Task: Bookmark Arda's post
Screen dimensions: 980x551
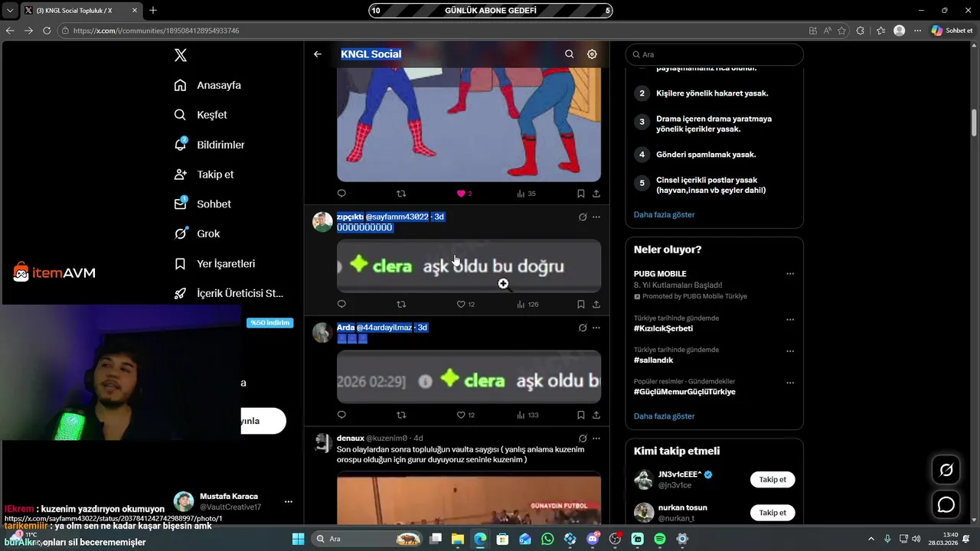Action: 581,415
